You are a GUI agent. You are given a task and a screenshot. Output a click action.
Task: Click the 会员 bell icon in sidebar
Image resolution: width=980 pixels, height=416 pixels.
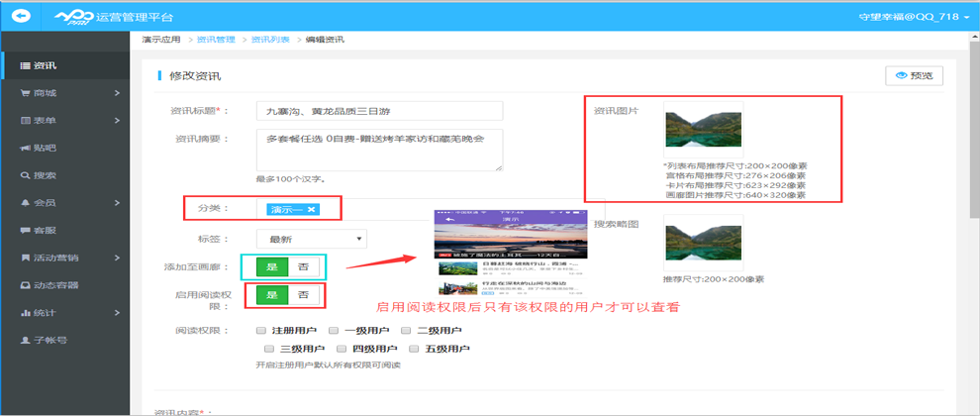tap(25, 203)
